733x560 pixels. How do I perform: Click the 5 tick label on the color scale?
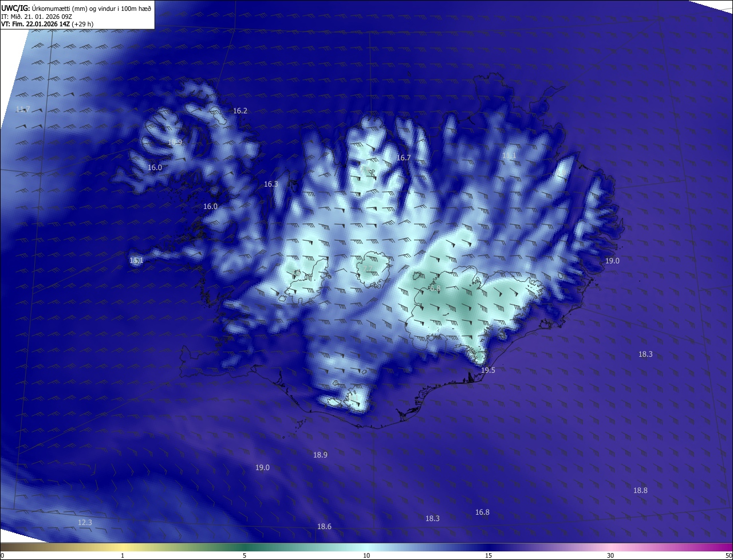coord(245,555)
